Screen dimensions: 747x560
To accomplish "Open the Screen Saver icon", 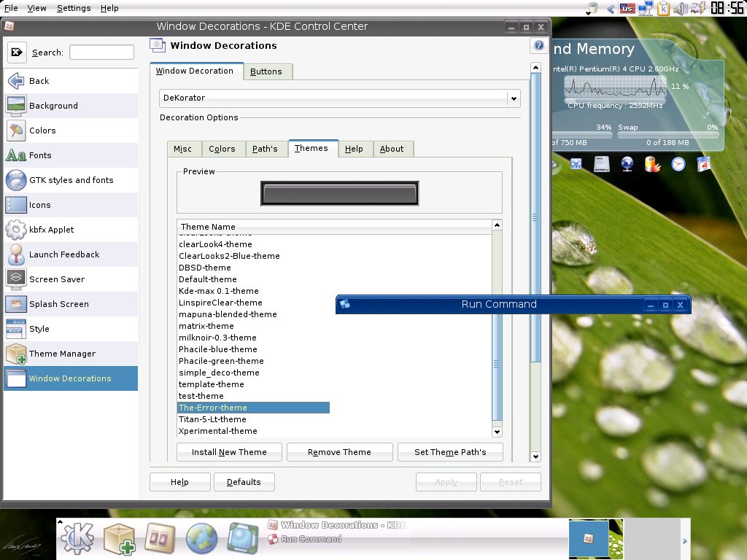I will [x=16, y=279].
